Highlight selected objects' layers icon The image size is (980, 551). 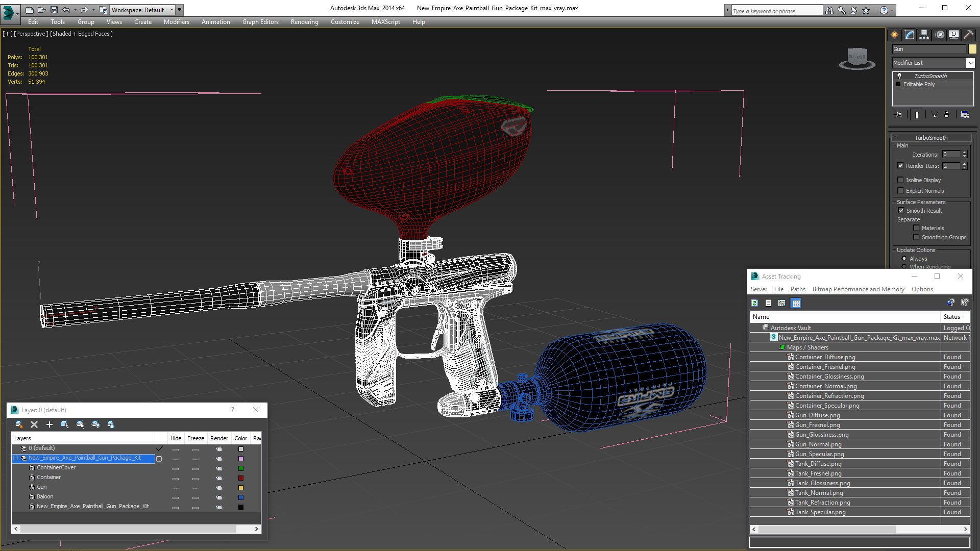80,424
